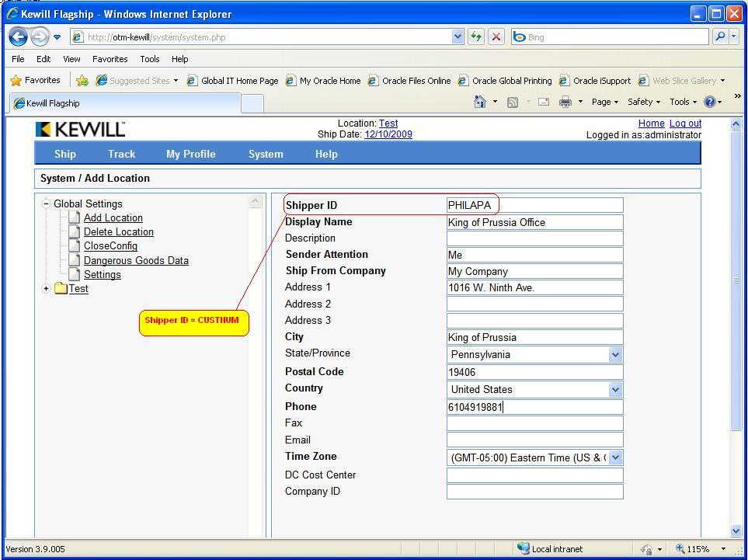748x560 pixels.
Task: Open the Oracle iSupport favorite
Action: (x=595, y=81)
